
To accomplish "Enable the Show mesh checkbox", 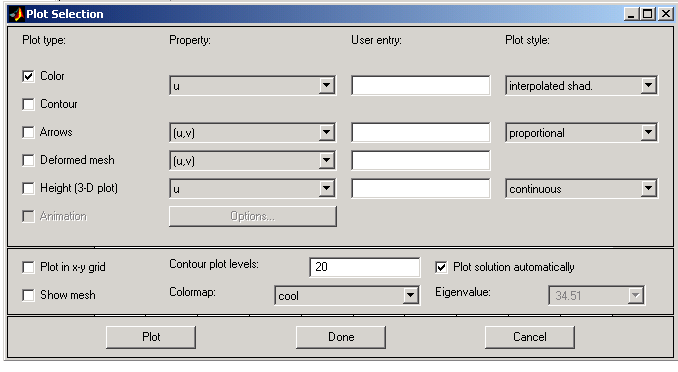I will (28, 295).
